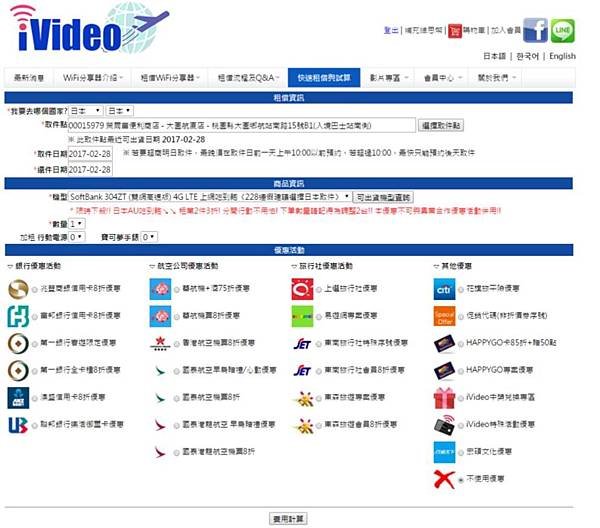Click the red X no-discount icon
This screenshot has width=600, height=528.
coord(444,479)
